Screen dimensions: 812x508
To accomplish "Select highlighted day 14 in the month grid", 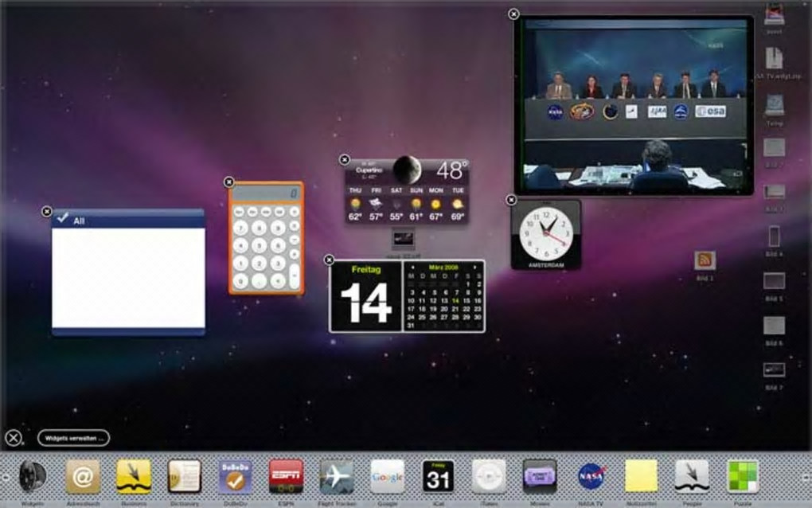I will (x=455, y=301).
